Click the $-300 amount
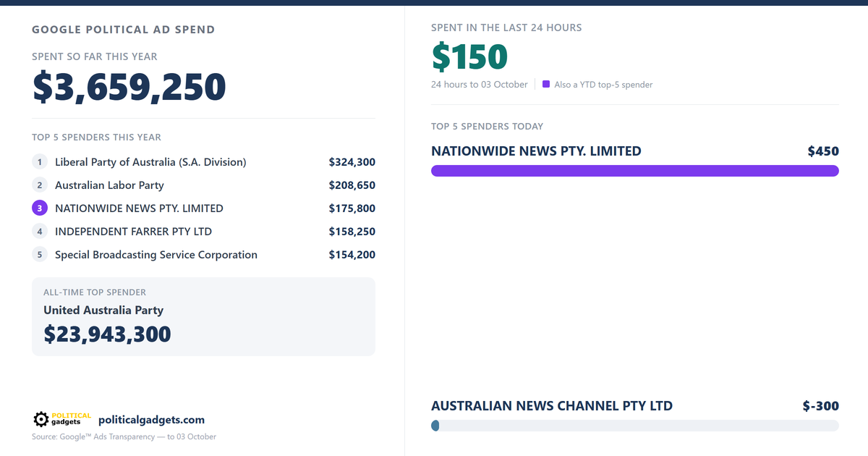 click(x=821, y=406)
